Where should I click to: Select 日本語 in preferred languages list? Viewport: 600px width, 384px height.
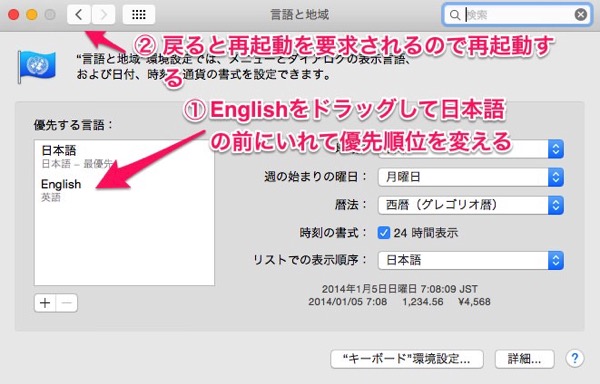pyautogui.click(x=124, y=157)
